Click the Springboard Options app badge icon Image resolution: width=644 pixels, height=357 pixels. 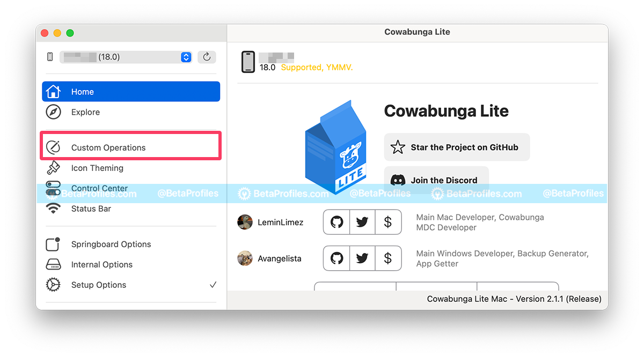tap(53, 244)
